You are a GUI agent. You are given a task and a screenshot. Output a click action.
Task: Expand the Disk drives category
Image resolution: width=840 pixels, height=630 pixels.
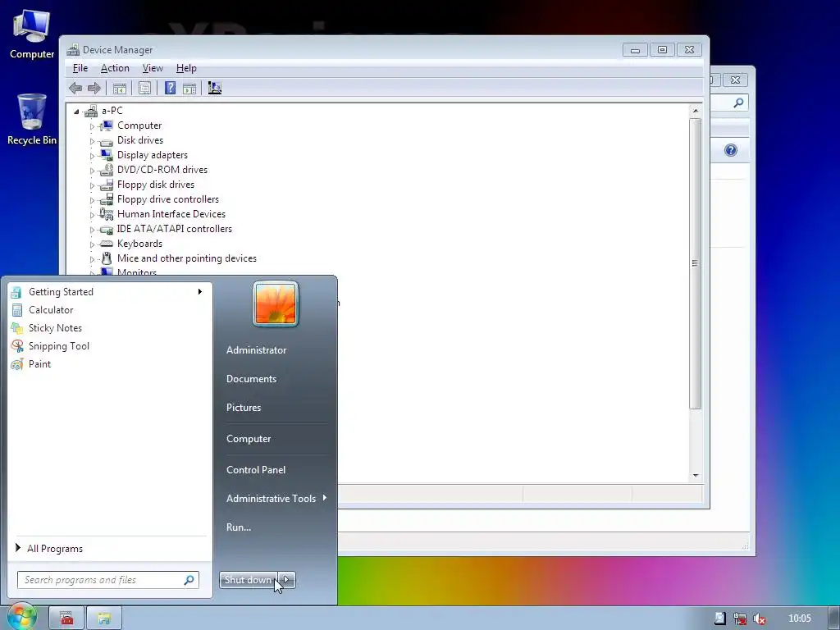coord(92,141)
